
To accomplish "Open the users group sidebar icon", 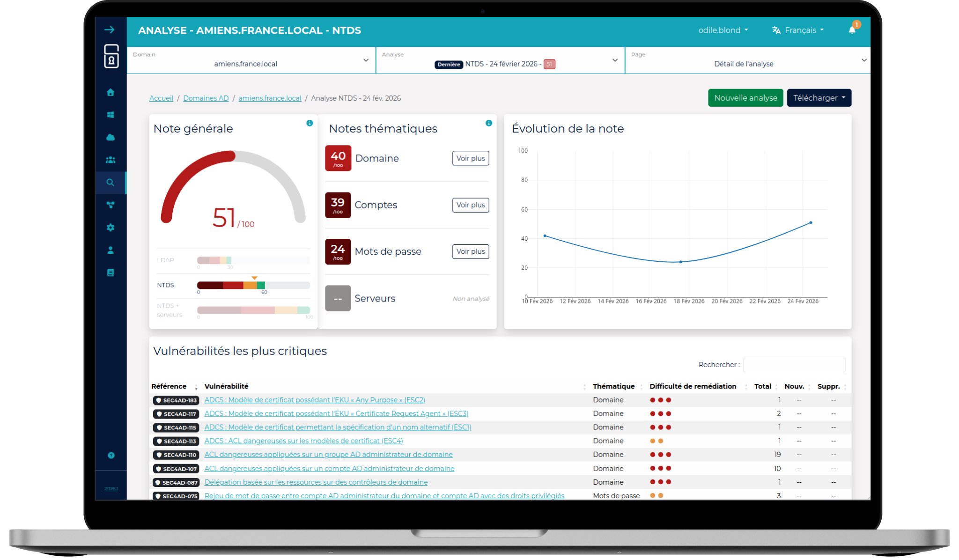I will coord(111,160).
